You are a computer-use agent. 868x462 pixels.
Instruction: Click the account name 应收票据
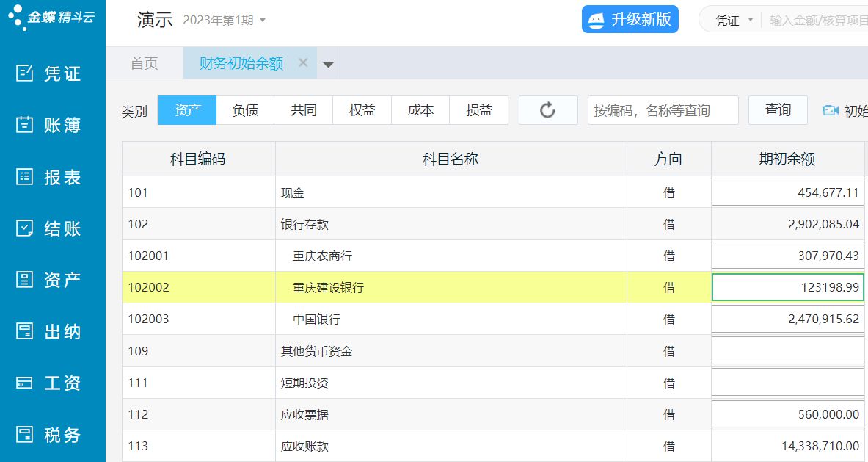point(304,414)
